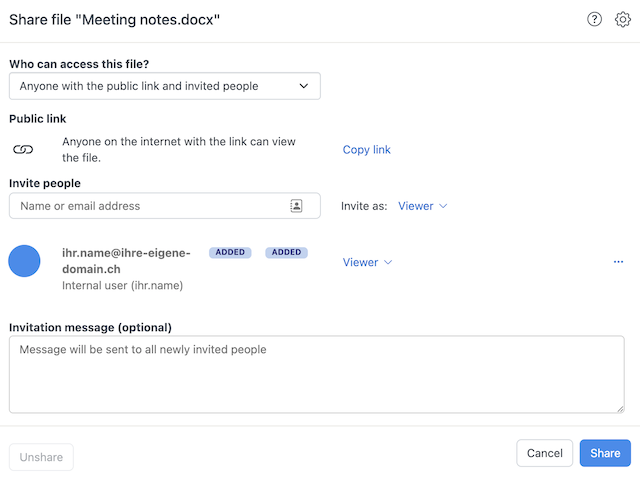Click the 'Invite as:' label
Viewport: 640px width, 479px height.
(x=364, y=206)
